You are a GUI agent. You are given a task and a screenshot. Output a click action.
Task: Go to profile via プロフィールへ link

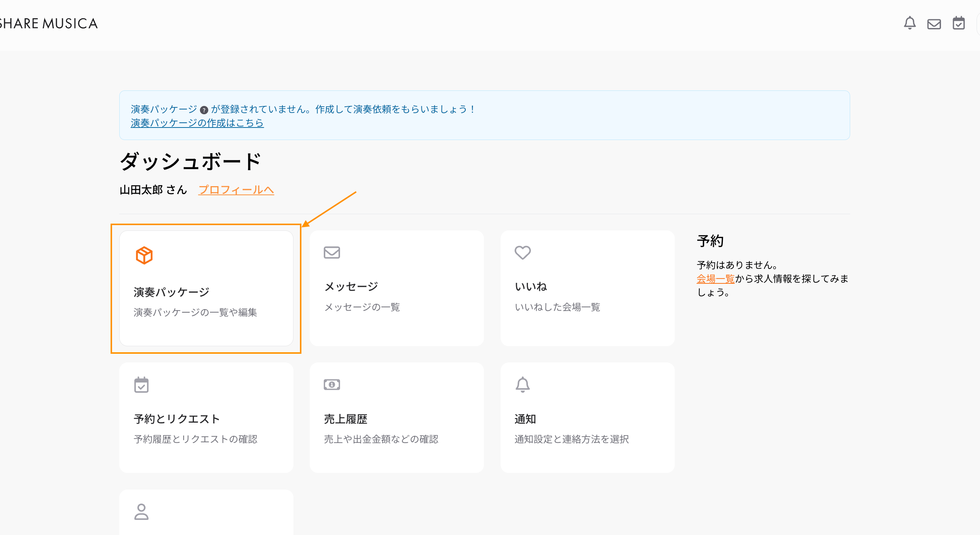point(236,190)
